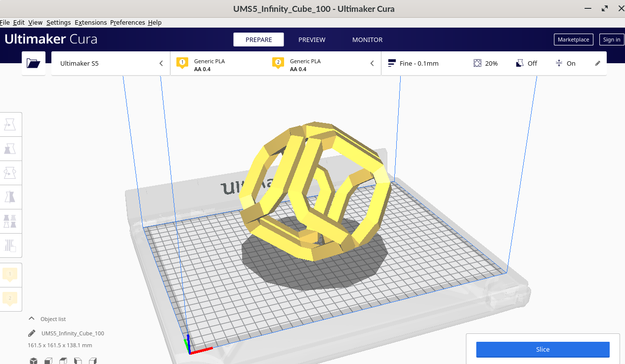
Task: Click the 161.5 x 161.5 x 138.1 mm dimensions
Action: (x=60, y=345)
